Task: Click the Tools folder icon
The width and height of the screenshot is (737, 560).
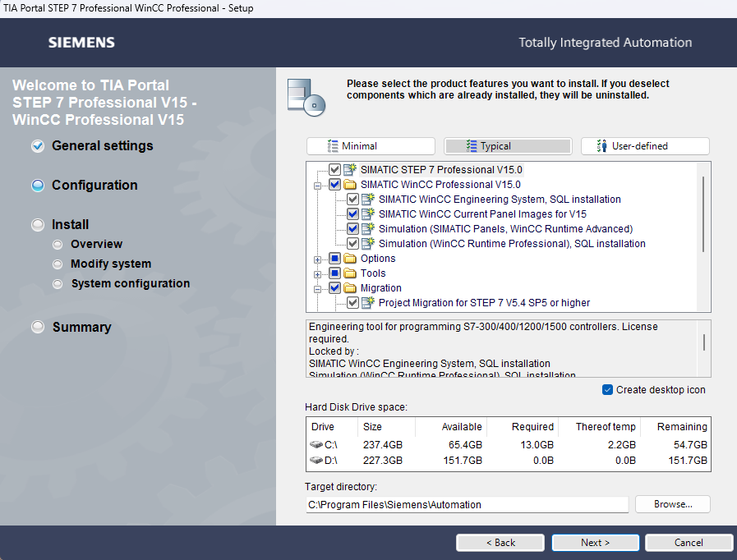Action: (x=350, y=273)
